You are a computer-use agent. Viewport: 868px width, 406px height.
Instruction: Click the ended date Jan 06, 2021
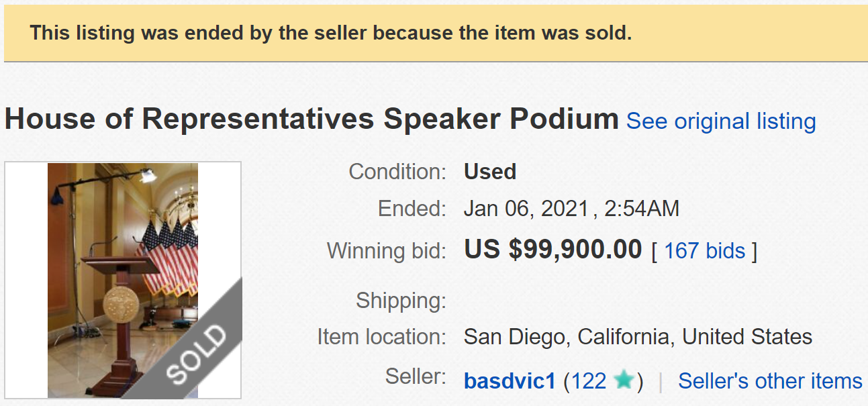tap(527, 209)
